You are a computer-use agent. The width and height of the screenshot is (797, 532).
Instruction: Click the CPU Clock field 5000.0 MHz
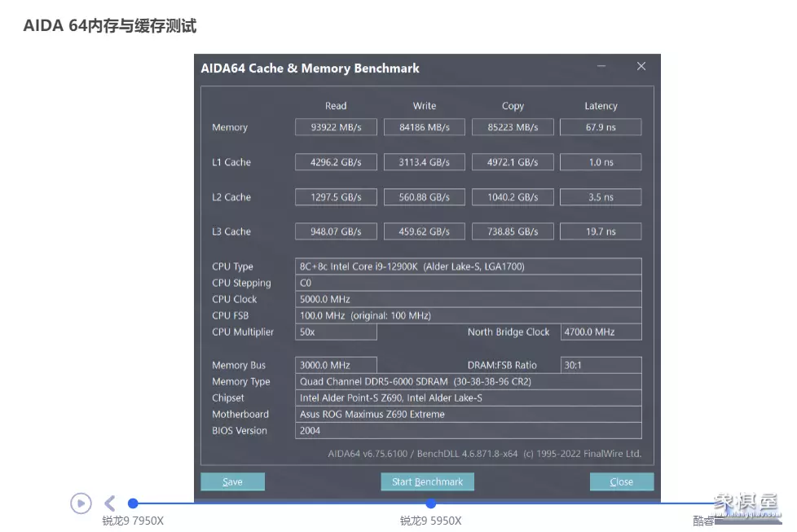pos(468,299)
